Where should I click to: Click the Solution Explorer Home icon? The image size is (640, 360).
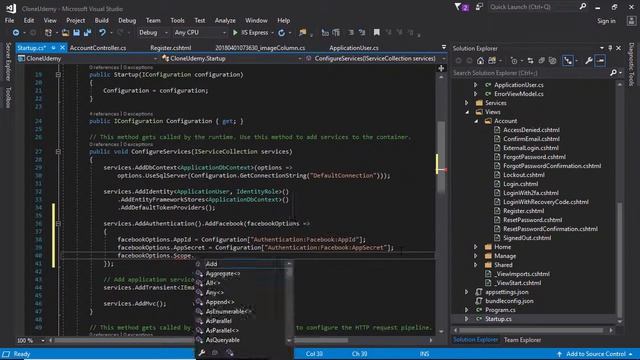coord(480,61)
